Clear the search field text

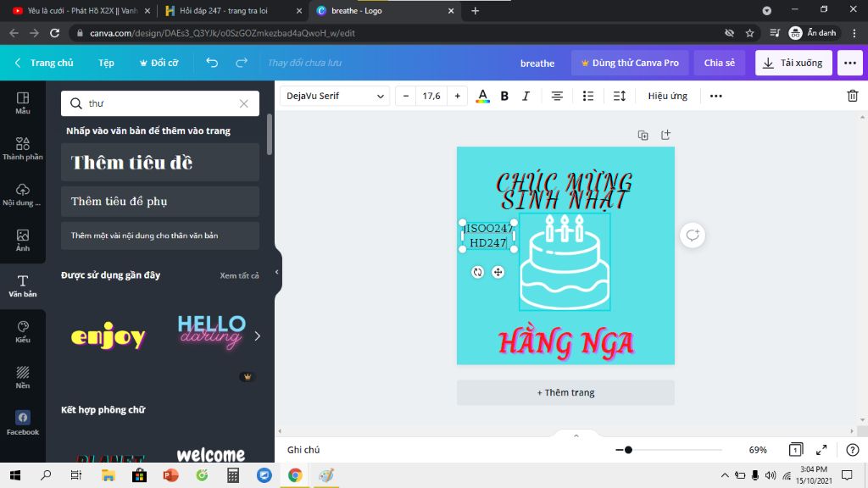coord(243,103)
